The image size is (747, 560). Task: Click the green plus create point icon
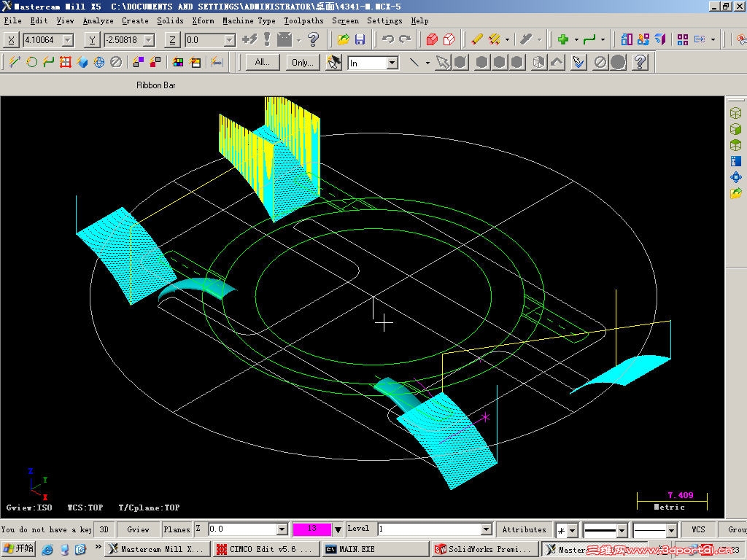pos(563,39)
